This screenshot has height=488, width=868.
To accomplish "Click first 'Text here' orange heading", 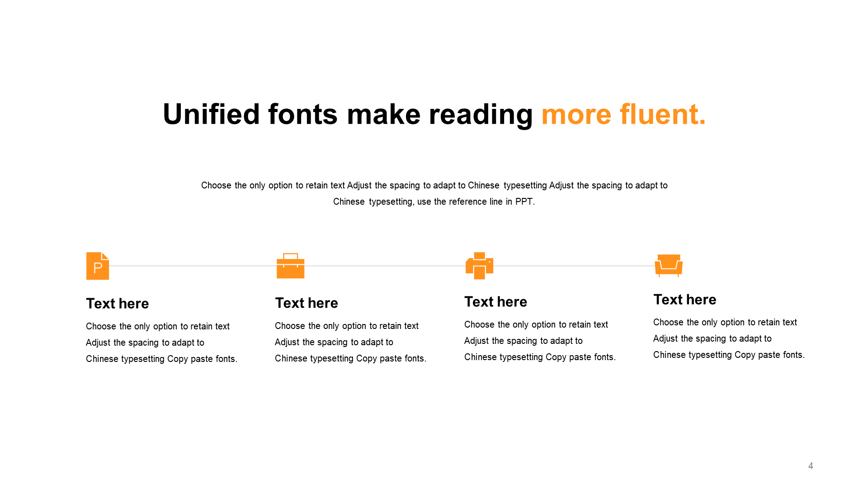I will point(118,303).
